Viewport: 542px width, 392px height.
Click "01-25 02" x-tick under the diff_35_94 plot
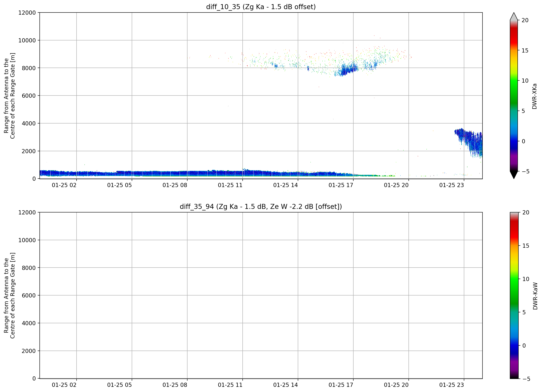[64, 385]
